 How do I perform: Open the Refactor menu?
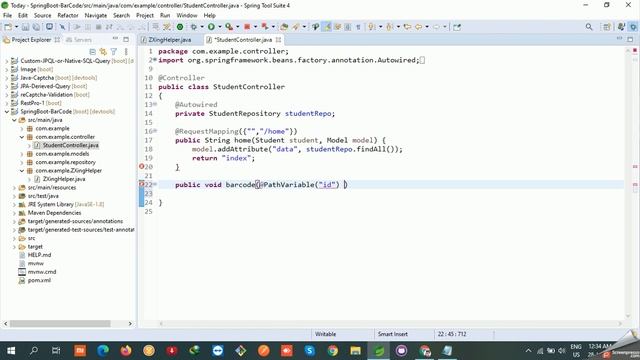(68, 16)
